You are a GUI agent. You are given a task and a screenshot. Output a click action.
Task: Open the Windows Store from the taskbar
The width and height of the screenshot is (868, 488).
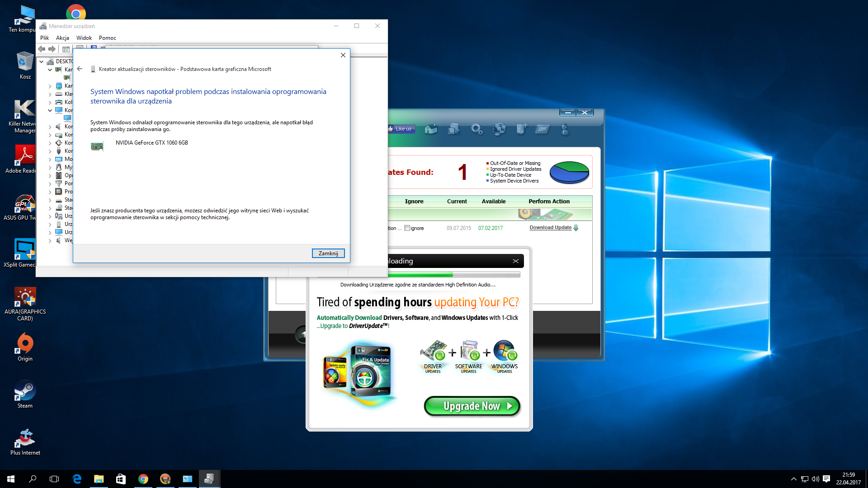(x=121, y=479)
